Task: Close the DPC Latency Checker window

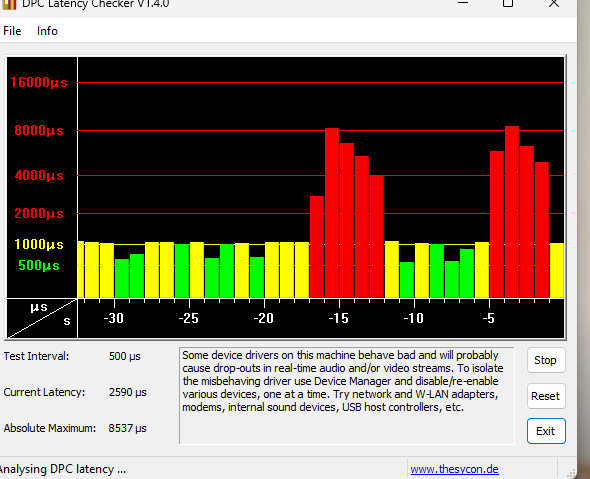Action: 554,3
